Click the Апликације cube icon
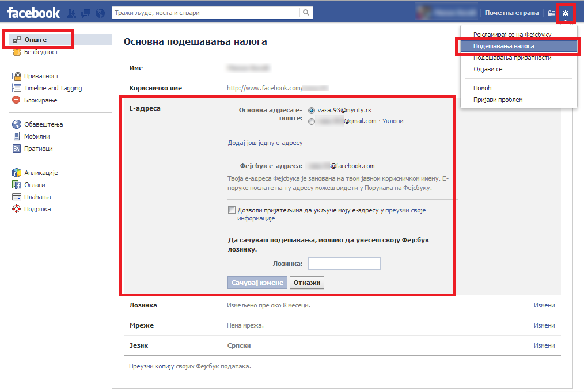 pyautogui.click(x=16, y=172)
